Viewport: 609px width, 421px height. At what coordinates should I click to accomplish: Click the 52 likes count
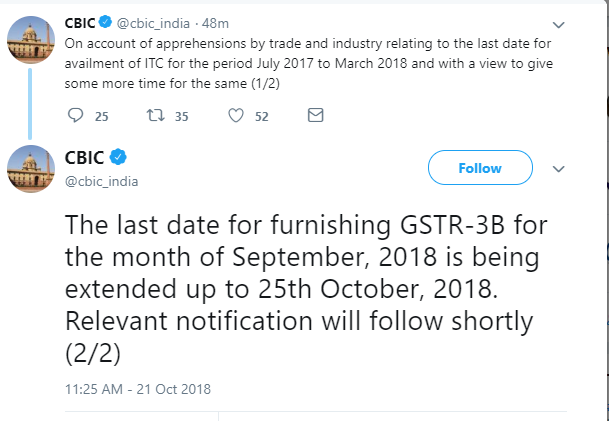(x=262, y=117)
